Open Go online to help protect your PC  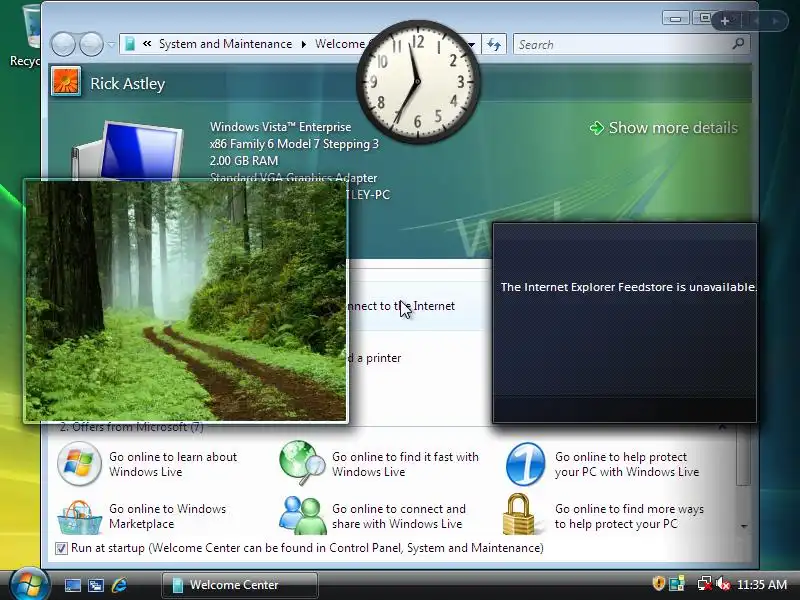[x=627, y=464]
